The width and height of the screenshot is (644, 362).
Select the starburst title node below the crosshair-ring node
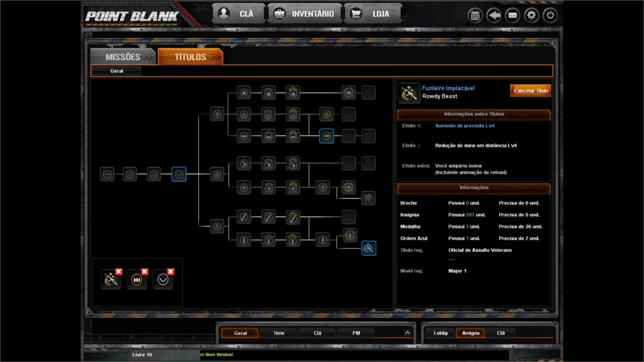pos(368,198)
